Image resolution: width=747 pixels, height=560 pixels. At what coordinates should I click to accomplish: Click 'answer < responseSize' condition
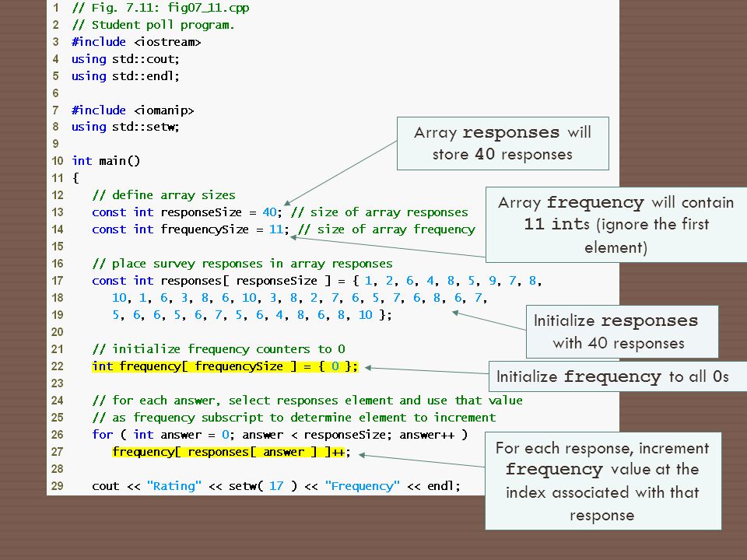pos(314,435)
